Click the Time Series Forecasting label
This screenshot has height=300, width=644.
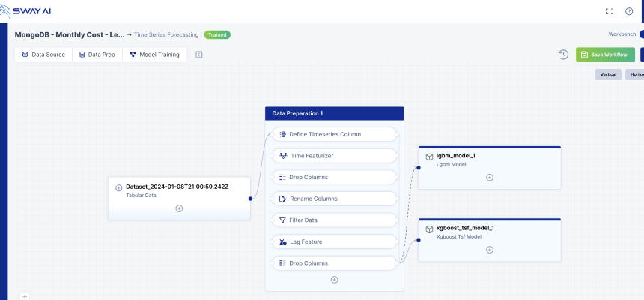click(166, 35)
